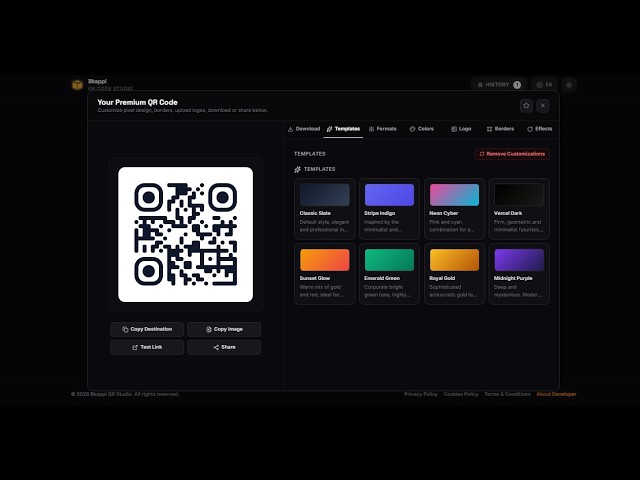
Task: Click the sparkle icon beside the TEMPLATES heading
Action: (x=298, y=169)
